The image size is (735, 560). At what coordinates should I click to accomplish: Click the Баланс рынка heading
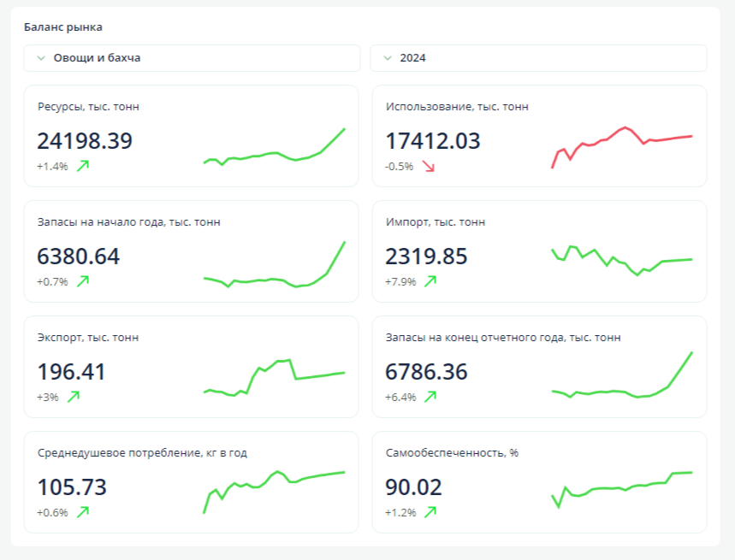click(63, 27)
